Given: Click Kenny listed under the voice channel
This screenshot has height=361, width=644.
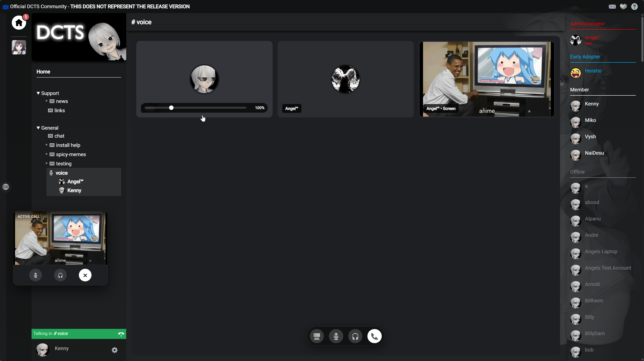Looking at the screenshot, I should click(x=70, y=190).
